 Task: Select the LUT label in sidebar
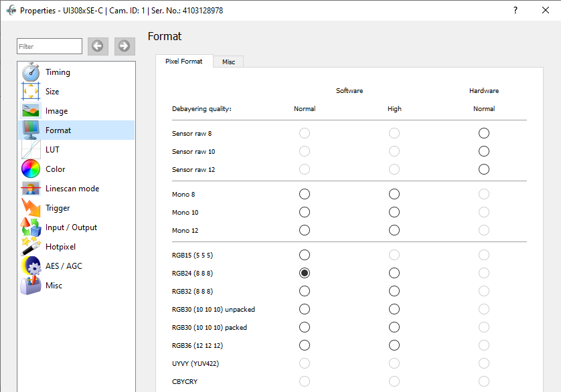(x=52, y=149)
